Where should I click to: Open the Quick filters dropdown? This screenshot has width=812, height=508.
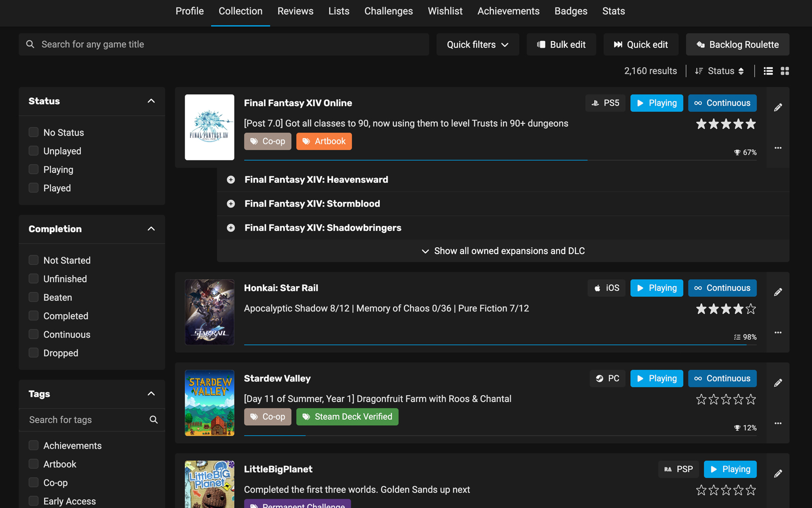tap(477, 44)
